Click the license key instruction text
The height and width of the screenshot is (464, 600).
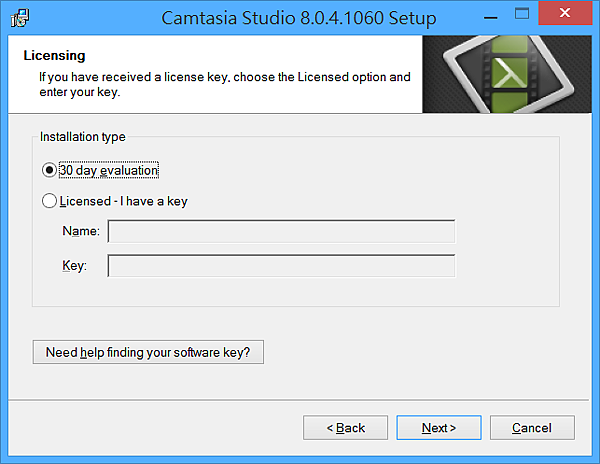tap(224, 84)
